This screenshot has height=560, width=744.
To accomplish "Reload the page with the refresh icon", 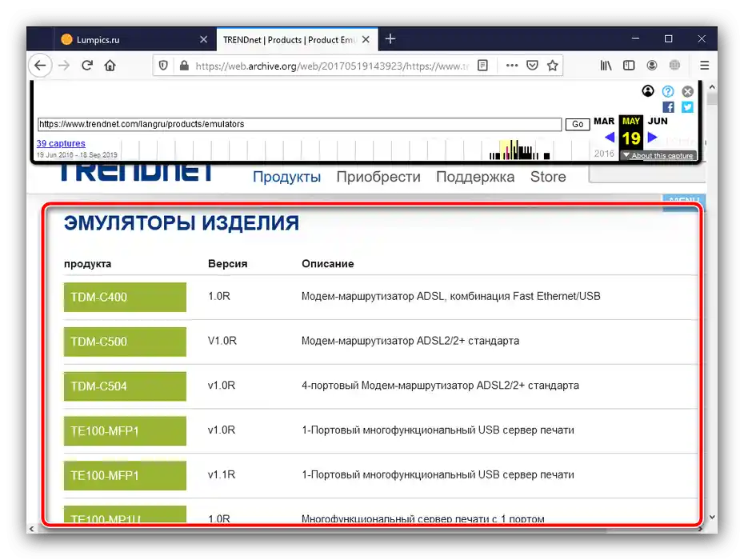I will point(87,66).
